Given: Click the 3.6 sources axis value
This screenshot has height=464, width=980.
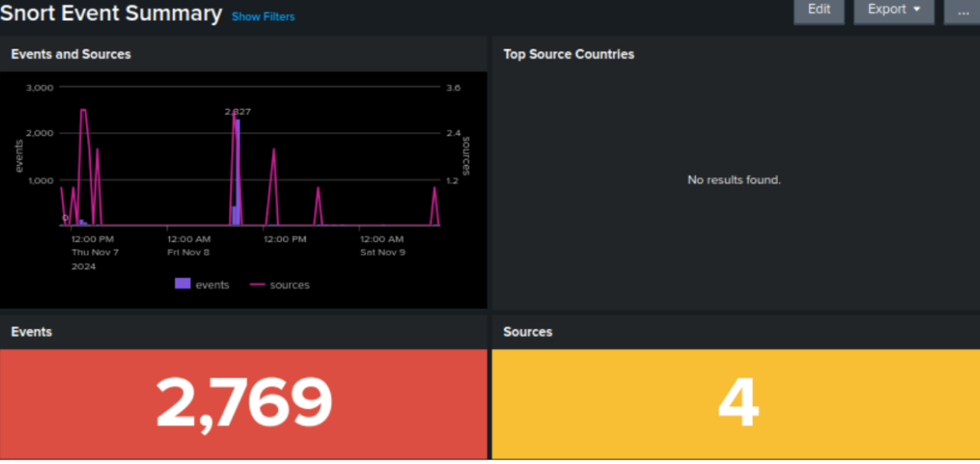Looking at the screenshot, I should coord(454,87).
